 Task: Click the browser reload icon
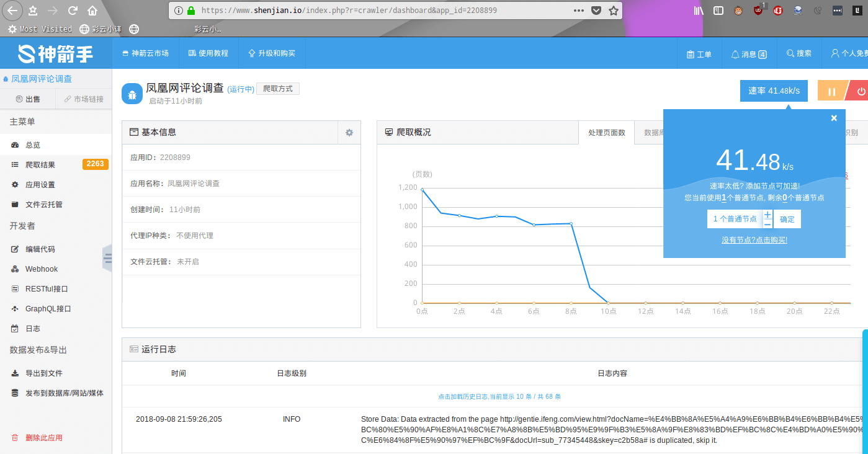73,11
